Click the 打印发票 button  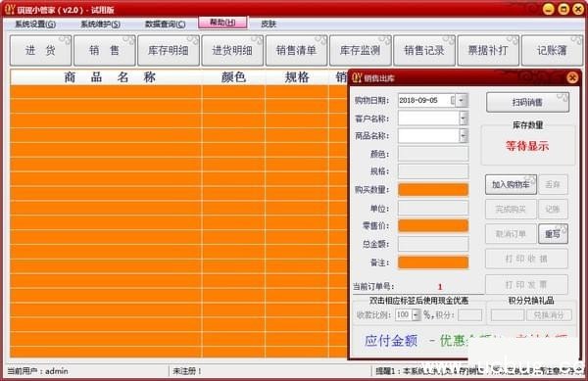526,285
